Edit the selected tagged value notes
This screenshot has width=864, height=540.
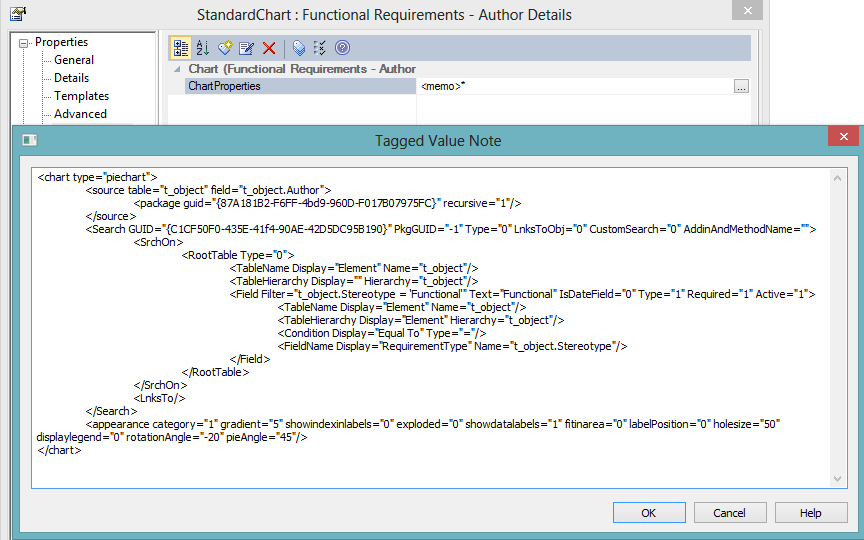tap(247, 48)
